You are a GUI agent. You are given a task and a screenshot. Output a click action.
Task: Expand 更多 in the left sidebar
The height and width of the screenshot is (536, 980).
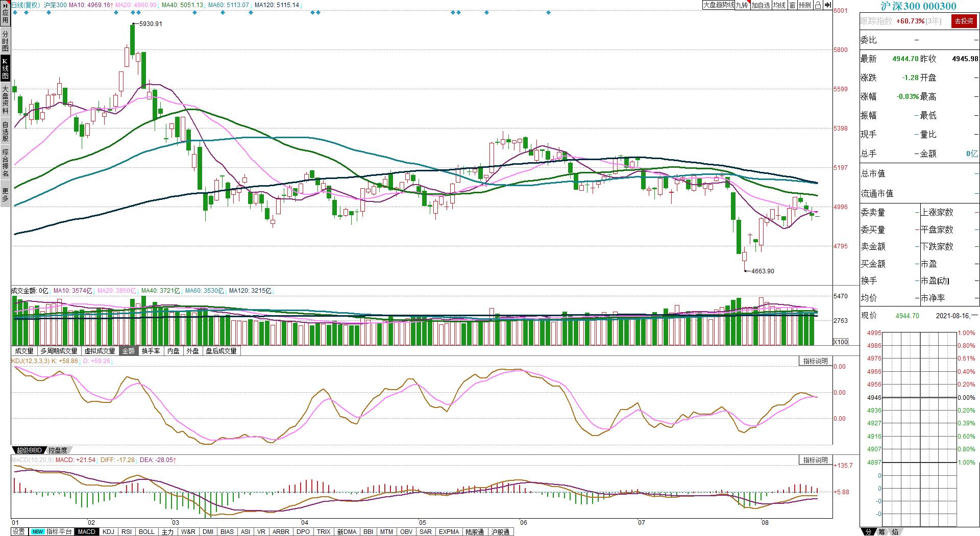(5, 194)
